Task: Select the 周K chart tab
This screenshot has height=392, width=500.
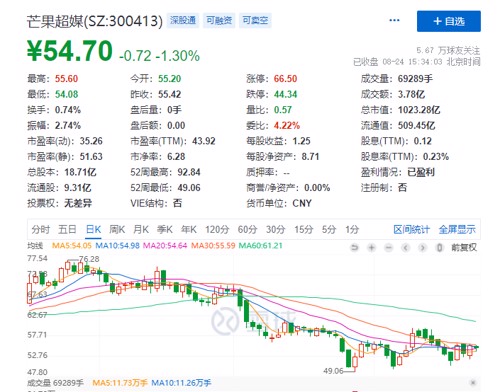Action: click(x=117, y=229)
